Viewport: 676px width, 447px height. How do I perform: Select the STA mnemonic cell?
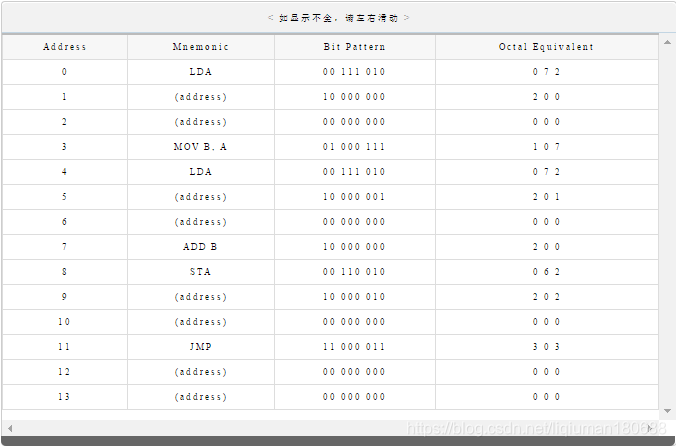tap(201, 272)
